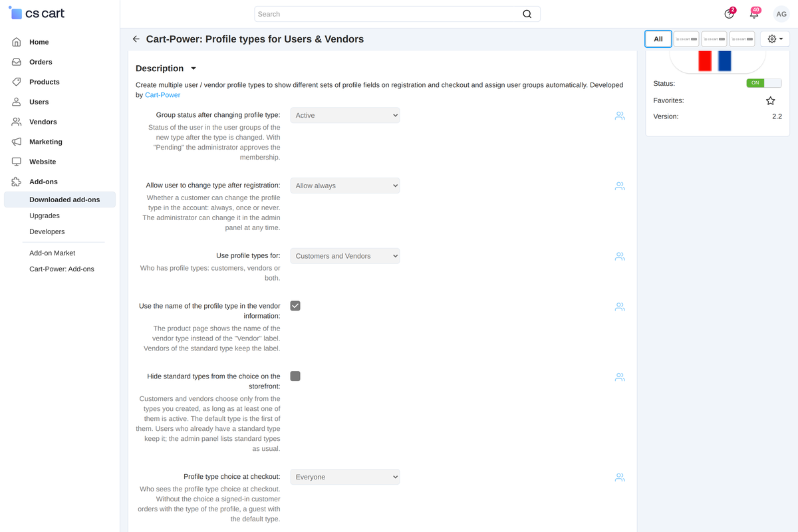Open Cart-Power: Add-ons link

(x=62, y=269)
